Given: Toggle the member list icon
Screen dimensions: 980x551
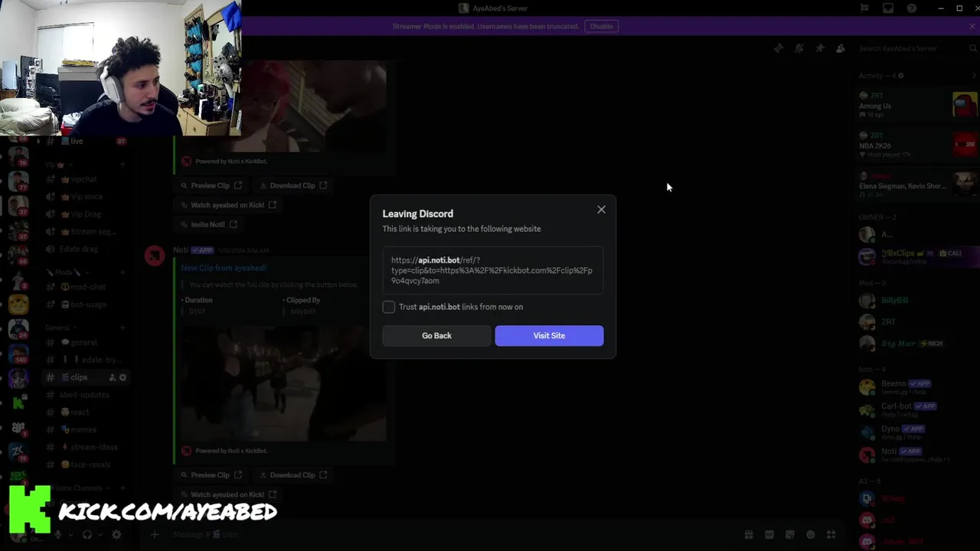Looking at the screenshot, I should pos(841,48).
